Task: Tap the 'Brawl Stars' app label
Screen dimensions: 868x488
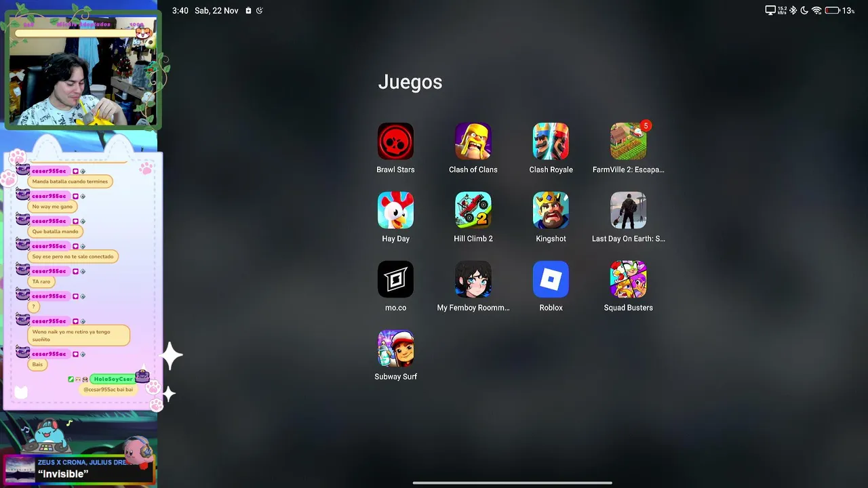Action: [x=395, y=169]
